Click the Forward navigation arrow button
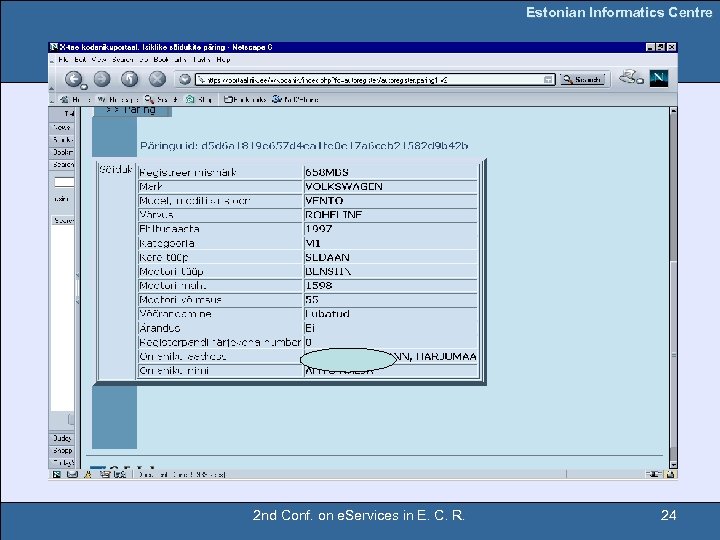This screenshot has width=720, height=540. click(x=102, y=79)
